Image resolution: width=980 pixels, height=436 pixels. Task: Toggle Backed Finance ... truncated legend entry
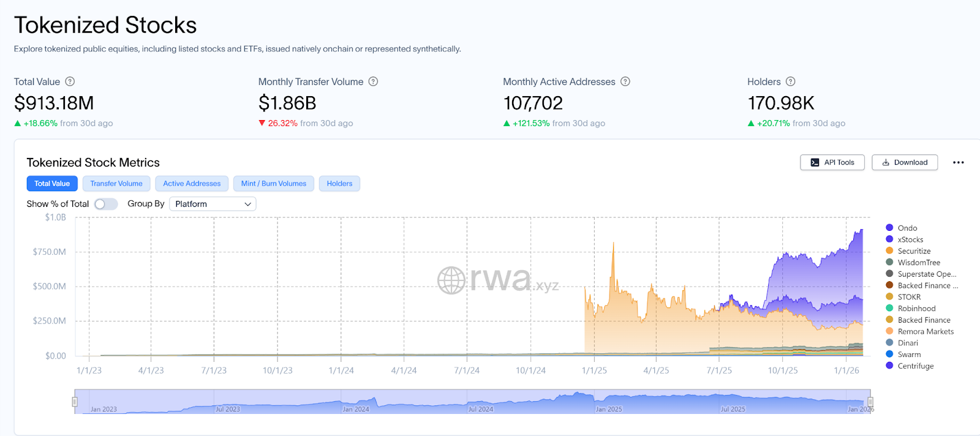click(922, 285)
